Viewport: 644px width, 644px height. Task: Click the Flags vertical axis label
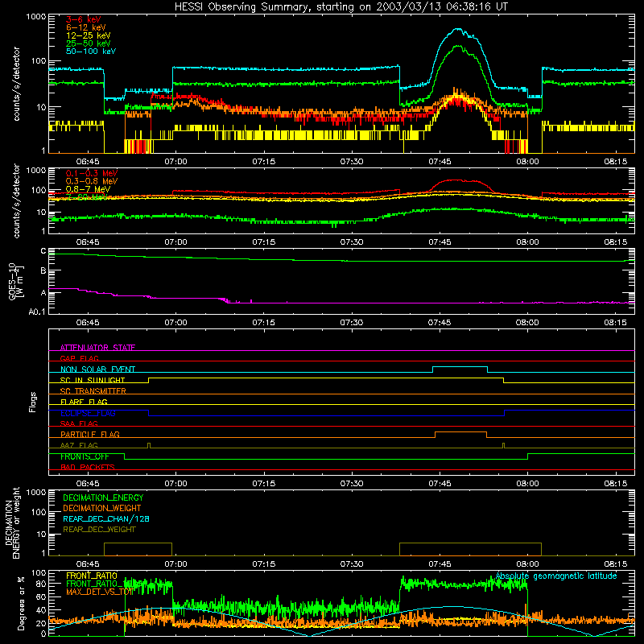coord(32,402)
